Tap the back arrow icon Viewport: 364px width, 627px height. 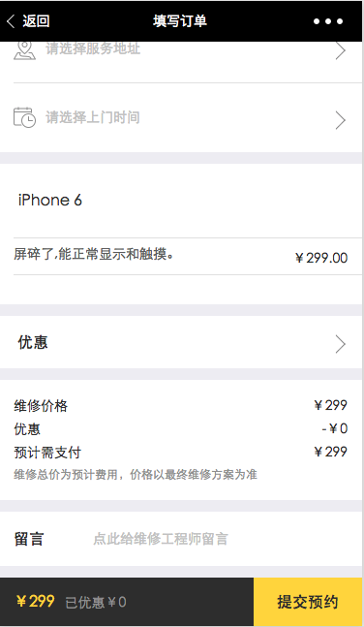point(11,21)
